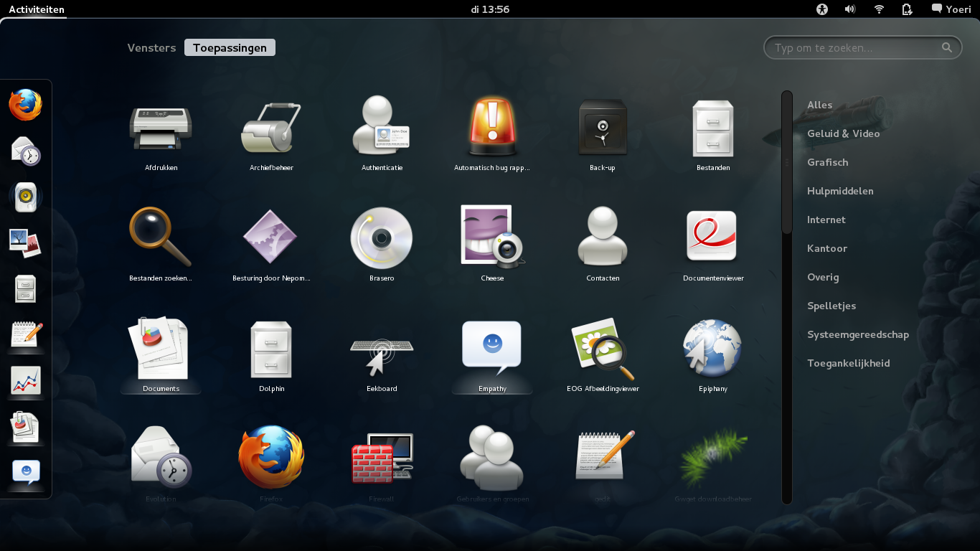Viewport: 980px width, 551px height.
Task: Open the line chart app in dash
Action: click(x=26, y=380)
